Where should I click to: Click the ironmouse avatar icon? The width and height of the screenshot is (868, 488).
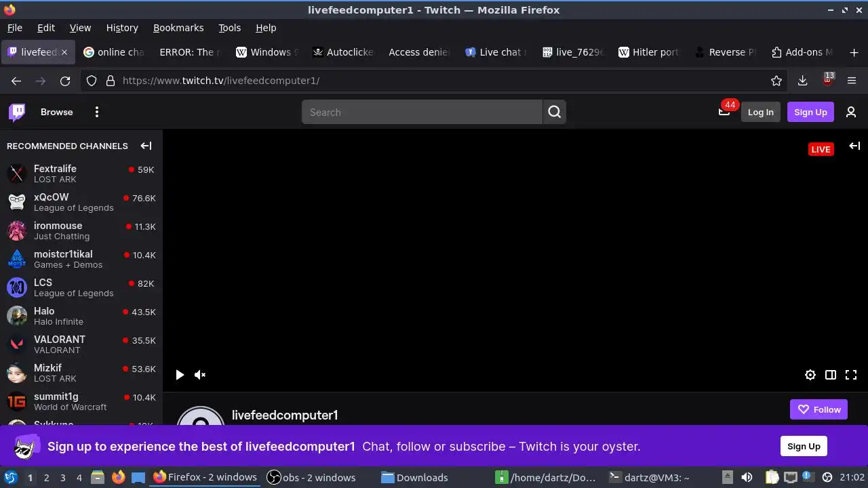pyautogui.click(x=17, y=230)
